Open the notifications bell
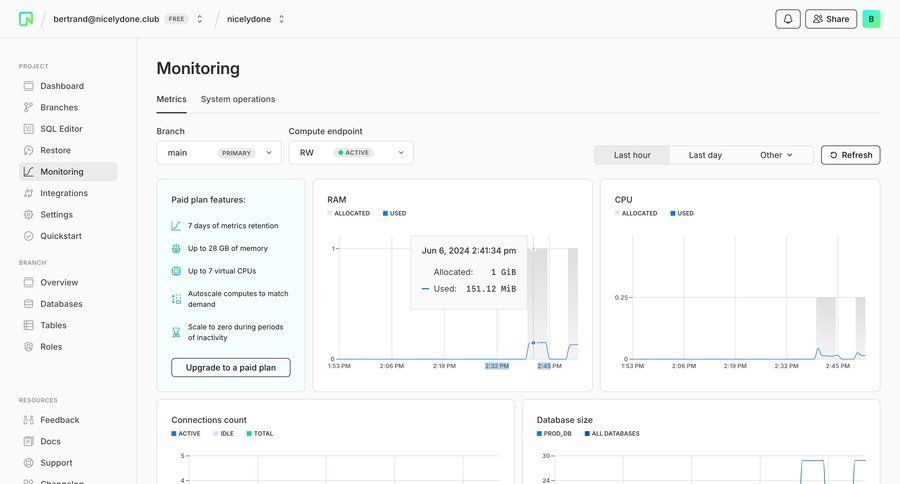This screenshot has width=900, height=484. pyautogui.click(x=788, y=19)
